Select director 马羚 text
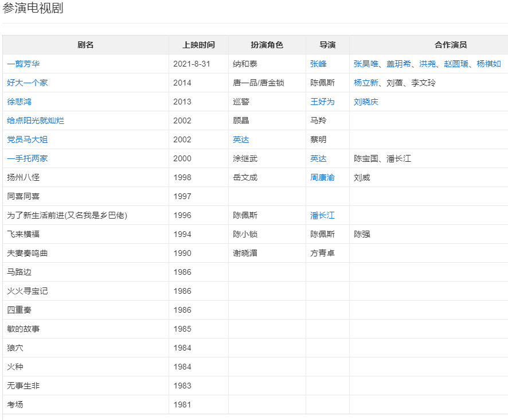508x420 pixels. 318,120
